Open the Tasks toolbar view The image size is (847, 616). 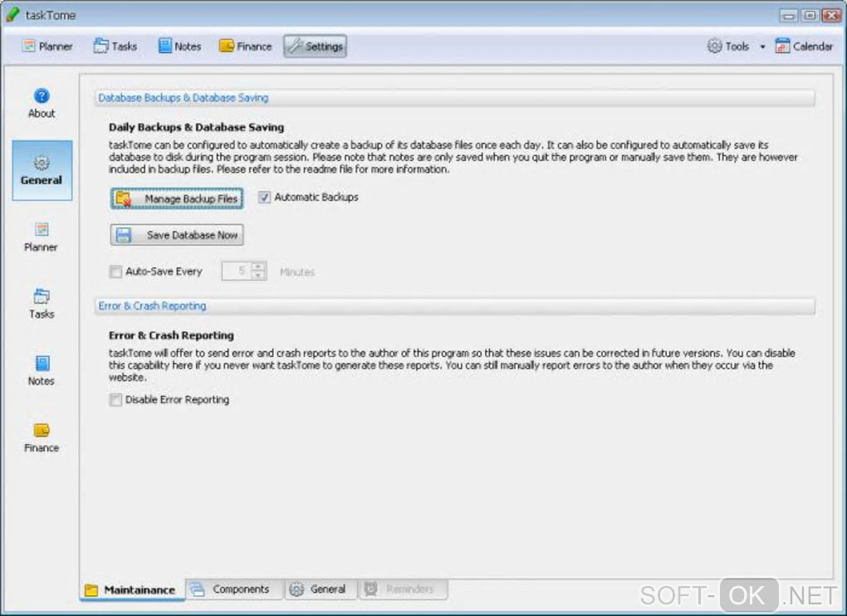pos(115,46)
